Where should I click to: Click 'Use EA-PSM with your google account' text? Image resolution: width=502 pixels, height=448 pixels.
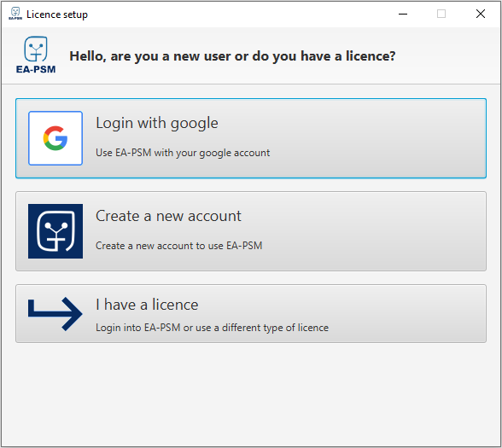(183, 153)
